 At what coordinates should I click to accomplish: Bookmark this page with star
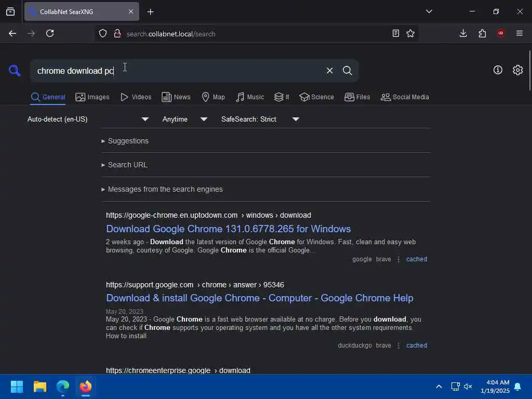click(x=410, y=33)
